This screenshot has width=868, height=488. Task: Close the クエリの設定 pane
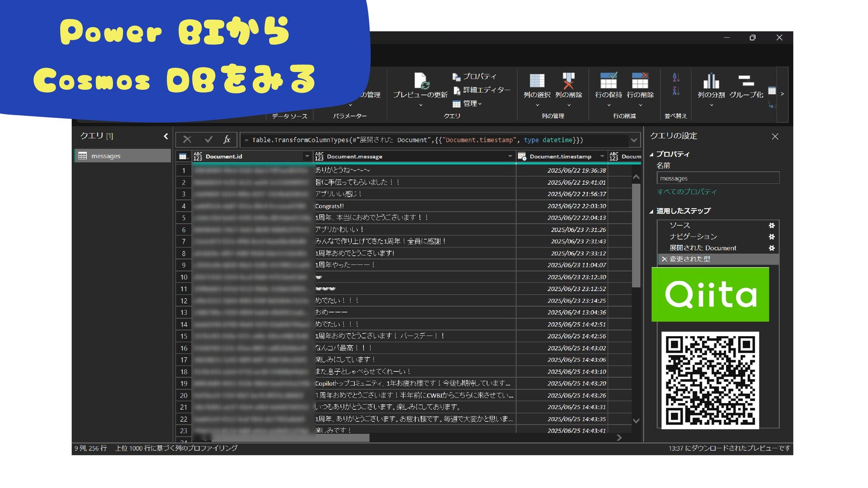pyautogui.click(x=775, y=136)
